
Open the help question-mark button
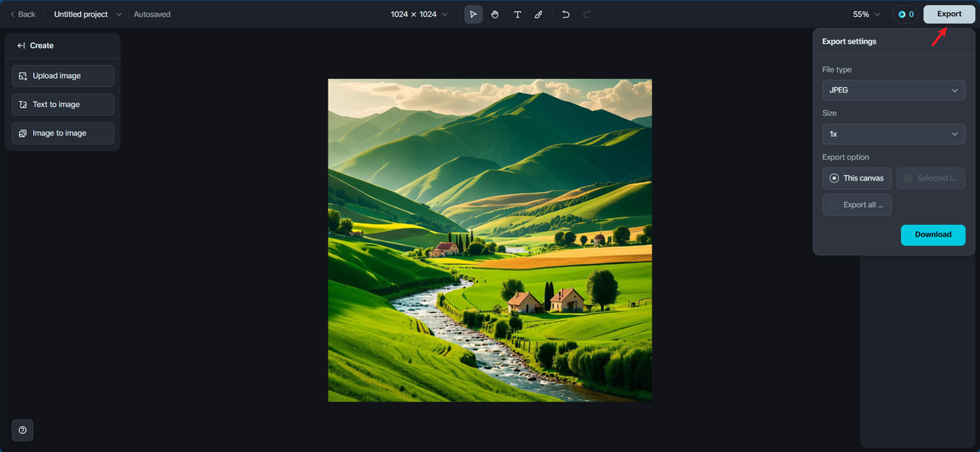pos(22,430)
